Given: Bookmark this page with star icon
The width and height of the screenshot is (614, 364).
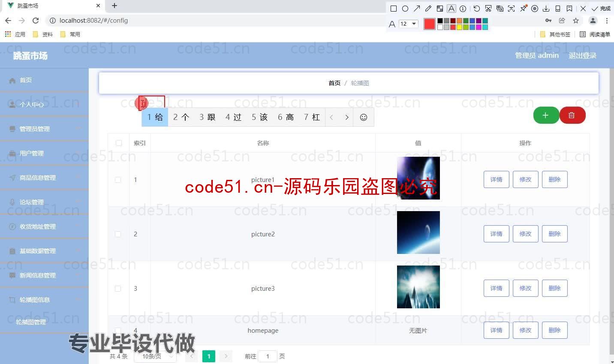Looking at the screenshot, I should point(576,21).
